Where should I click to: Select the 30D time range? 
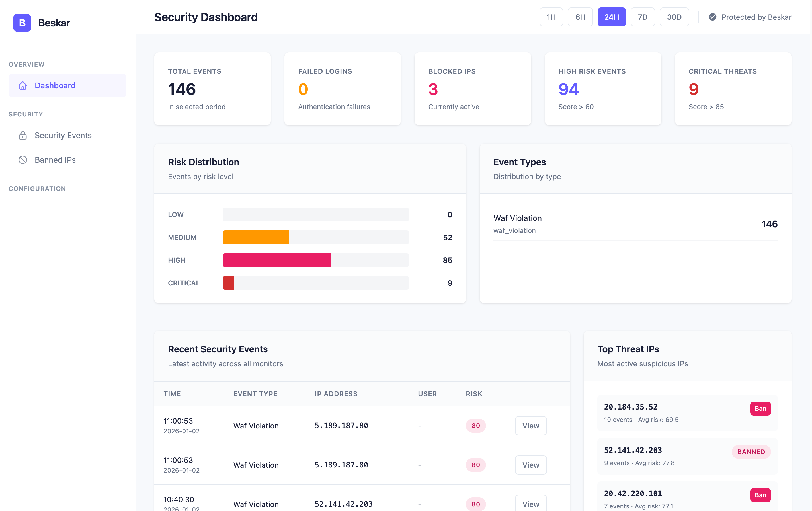pos(674,17)
